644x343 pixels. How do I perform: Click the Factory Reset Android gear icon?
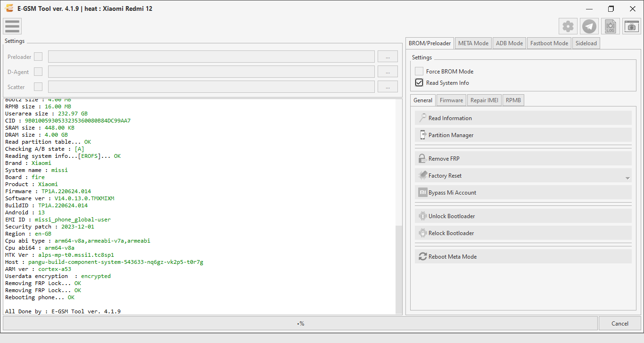point(422,175)
